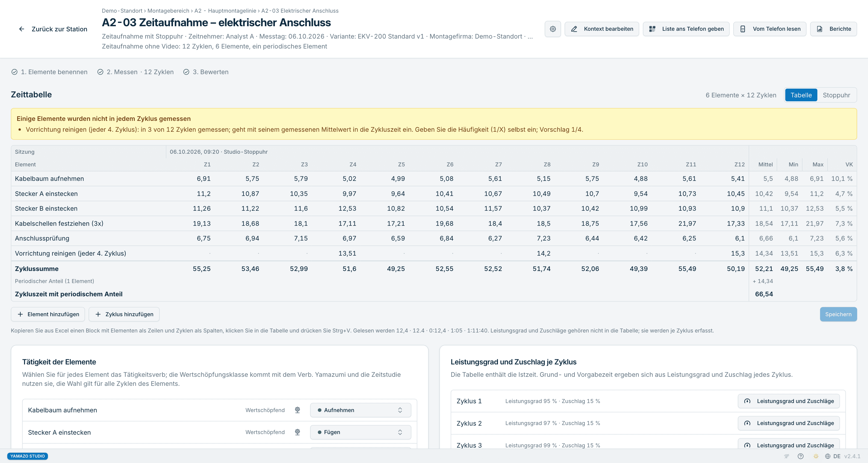Click the VK column header
This screenshot has height=463, width=868.
pos(849,165)
